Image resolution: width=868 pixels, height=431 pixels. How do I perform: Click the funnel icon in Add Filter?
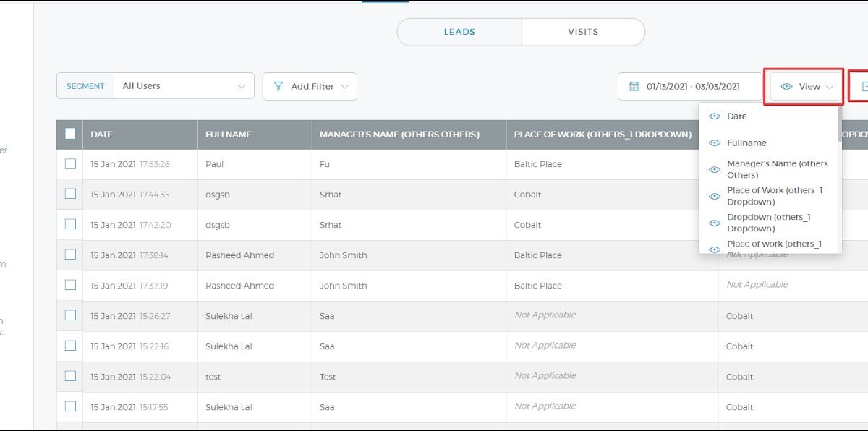click(278, 87)
